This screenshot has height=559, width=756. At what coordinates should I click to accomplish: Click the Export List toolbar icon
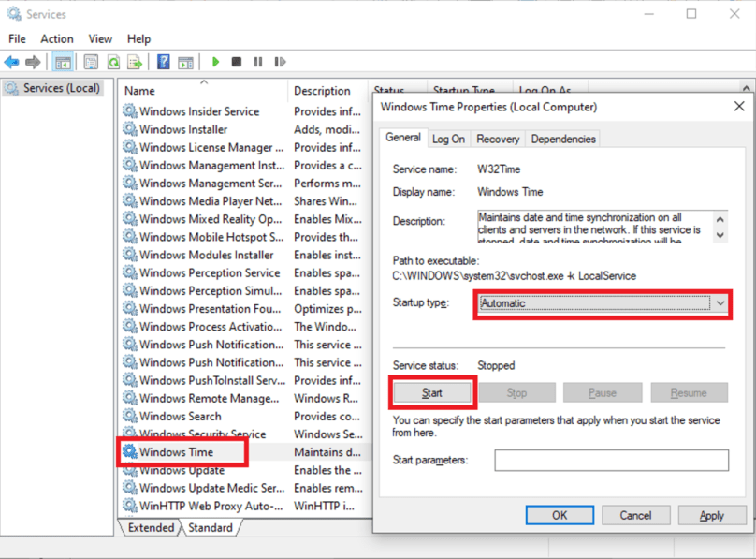[x=137, y=62]
